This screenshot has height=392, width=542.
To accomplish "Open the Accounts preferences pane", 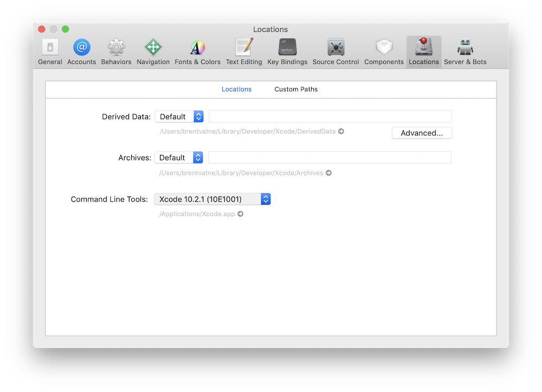I will point(82,52).
